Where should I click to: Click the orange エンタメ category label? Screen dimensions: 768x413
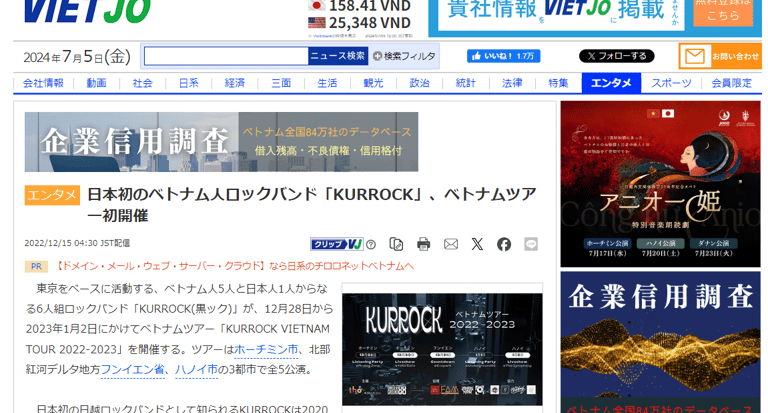point(52,195)
